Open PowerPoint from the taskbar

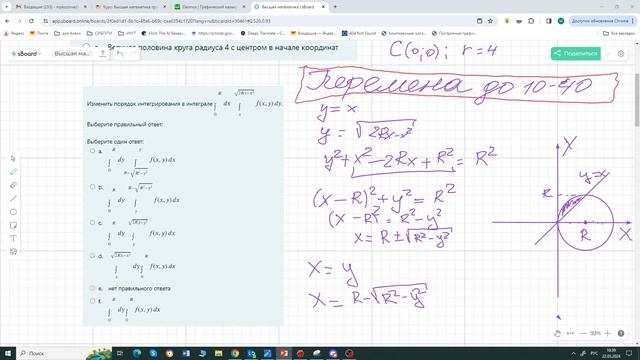284,353
